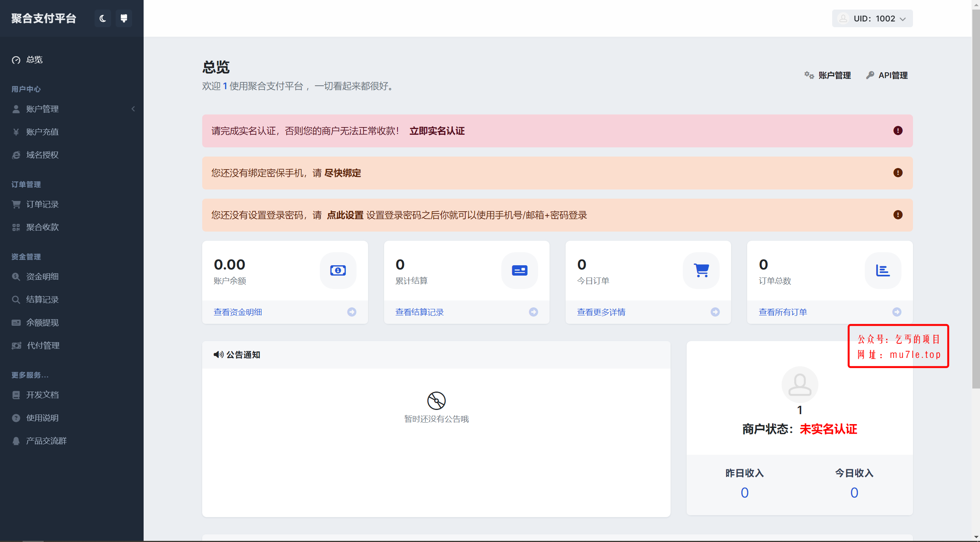Click the chevron next to sidebar 账户管理
Screen dimensions: 980x542
pyautogui.click(x=133, y=109)
